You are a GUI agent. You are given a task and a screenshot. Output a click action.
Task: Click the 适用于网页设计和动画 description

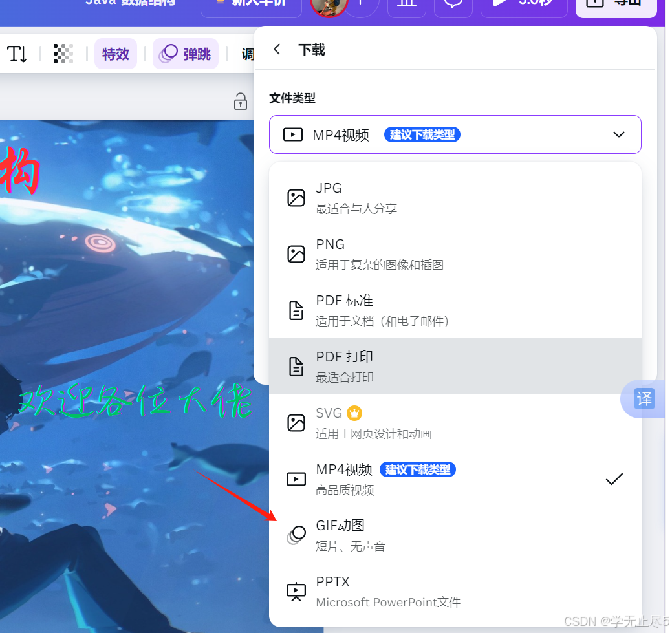[373, 434]
